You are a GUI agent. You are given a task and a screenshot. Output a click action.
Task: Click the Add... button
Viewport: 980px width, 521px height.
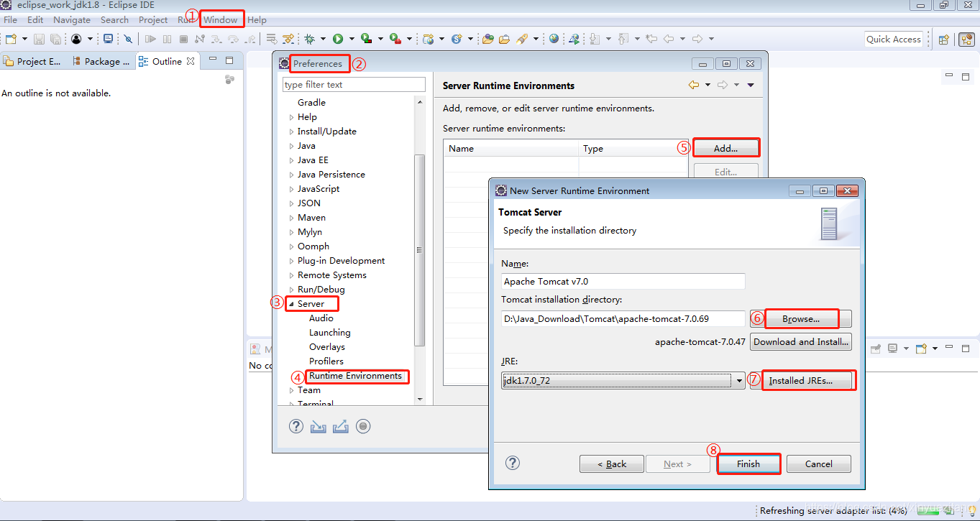click(x=725, y=148)
